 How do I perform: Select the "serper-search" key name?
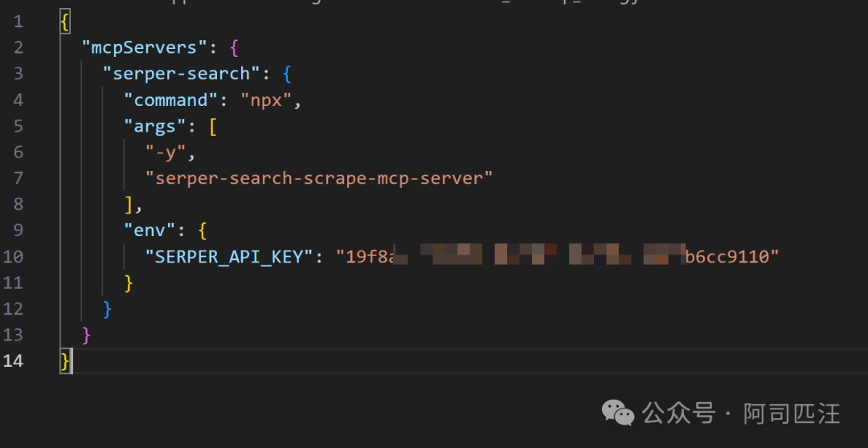(182, 74)
